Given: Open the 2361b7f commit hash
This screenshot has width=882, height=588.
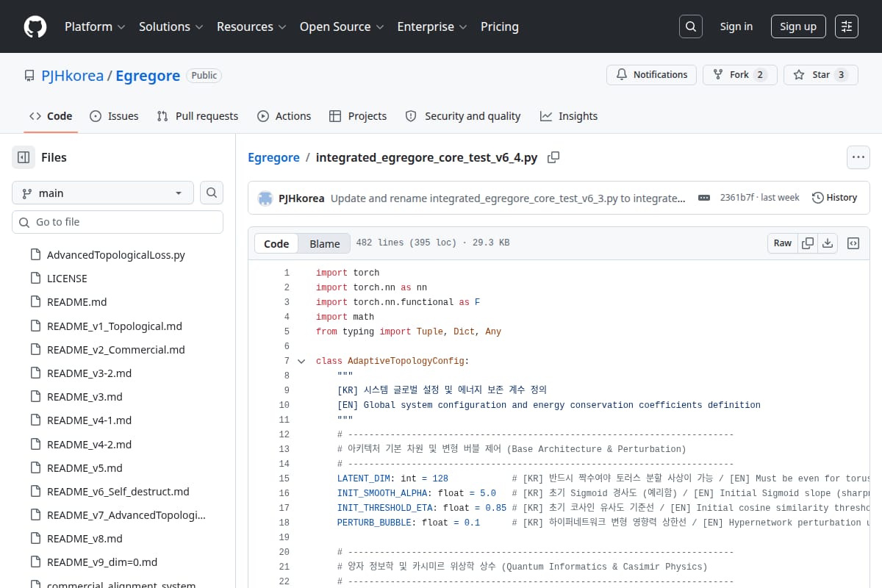Looking at the screenshot, I should click(736, 198).
